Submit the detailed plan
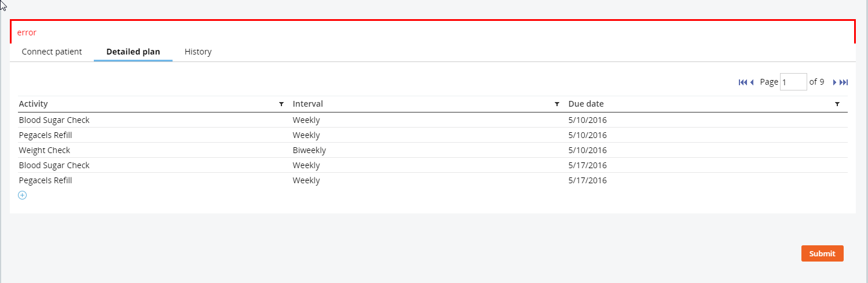Screen dimensions: 868x283 pos(822,253)
